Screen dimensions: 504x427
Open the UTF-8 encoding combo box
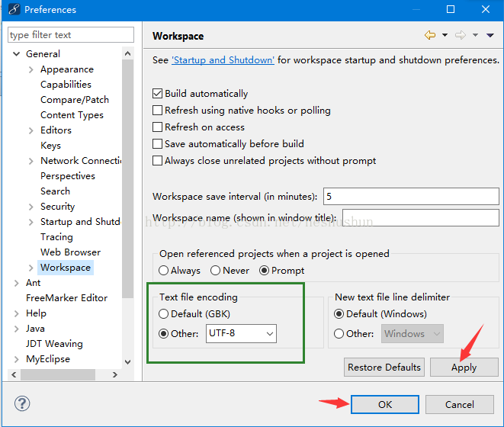(x=241, y=333)
